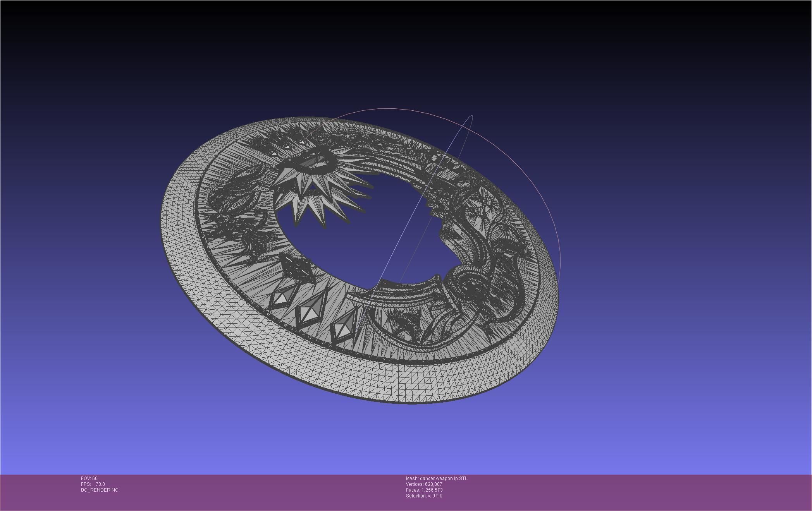Click the Selection: v: 0 f: 0 text
The height and width of the screenshot is (511, 812).
[x=424, y=496]
